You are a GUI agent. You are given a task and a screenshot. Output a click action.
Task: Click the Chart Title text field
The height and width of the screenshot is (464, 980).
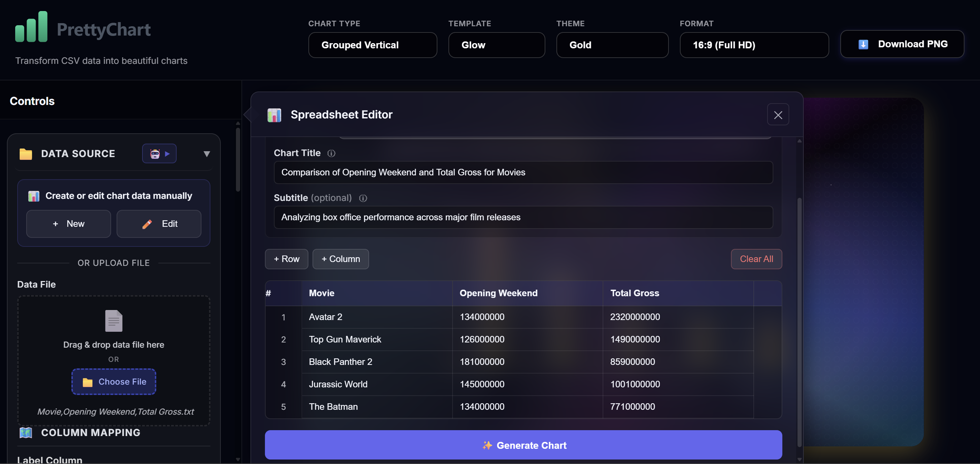click(x=523, y=172)
